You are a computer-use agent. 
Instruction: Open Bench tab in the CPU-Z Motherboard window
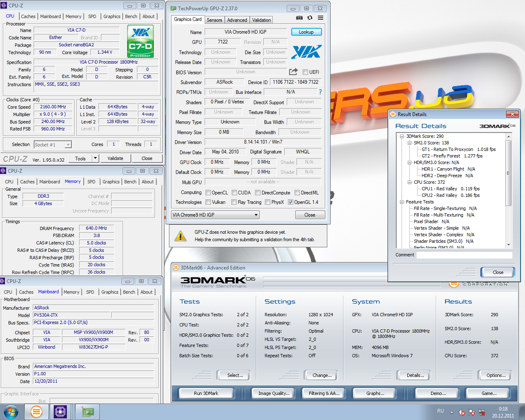pos(129,292)
